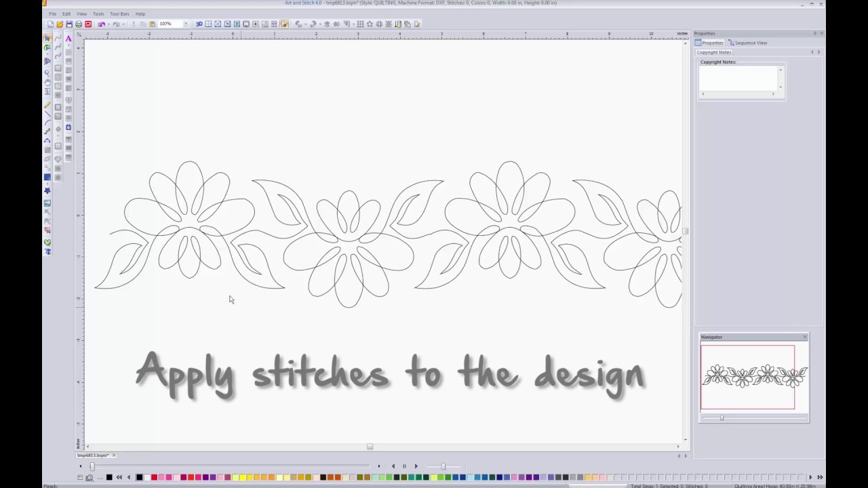Open the Help menu
This screenshot has width=868, height=488.
140,14
